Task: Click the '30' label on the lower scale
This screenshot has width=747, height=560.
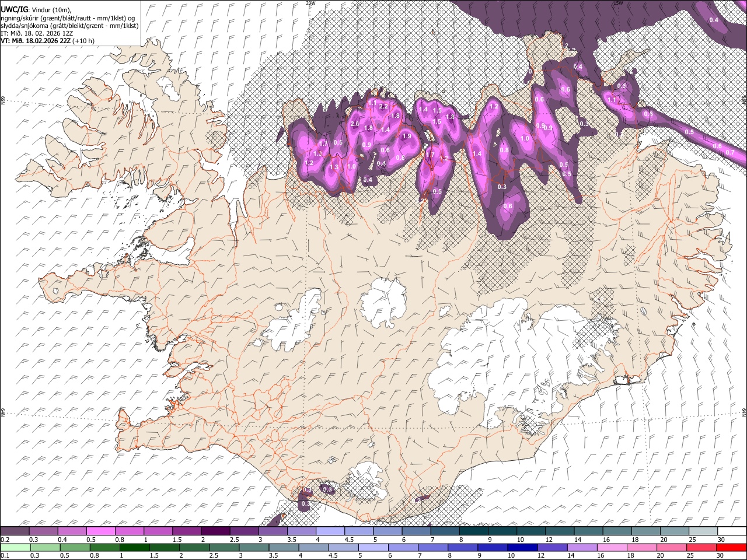Action: tap(720, 555)
